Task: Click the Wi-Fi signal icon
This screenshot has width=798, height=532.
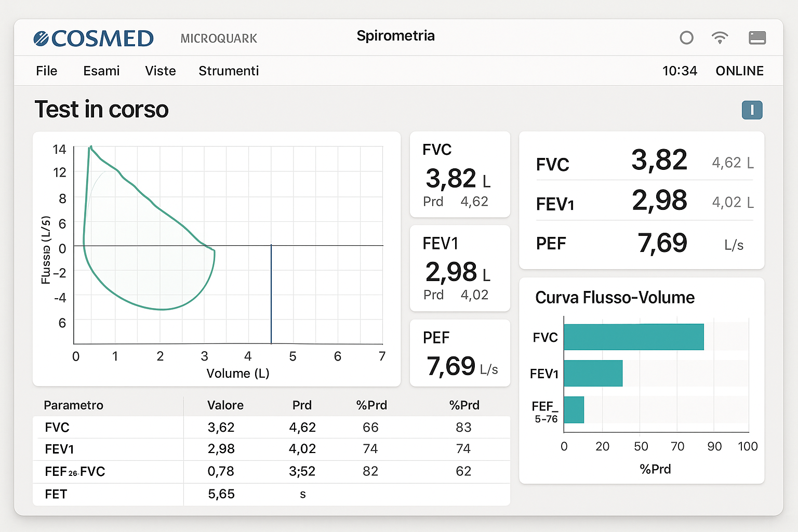Action: pyautogui.click(x=720, y=38)
